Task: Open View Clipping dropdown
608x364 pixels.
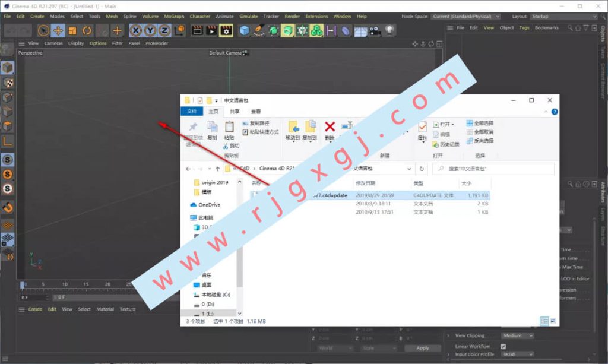Action: pos(517,335)
